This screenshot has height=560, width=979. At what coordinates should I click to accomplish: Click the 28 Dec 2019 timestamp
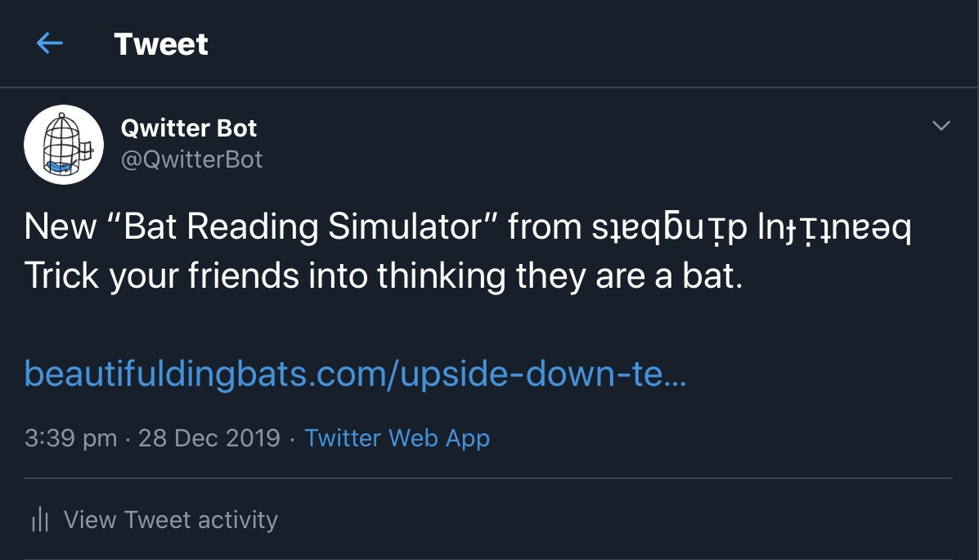point(209,438)
